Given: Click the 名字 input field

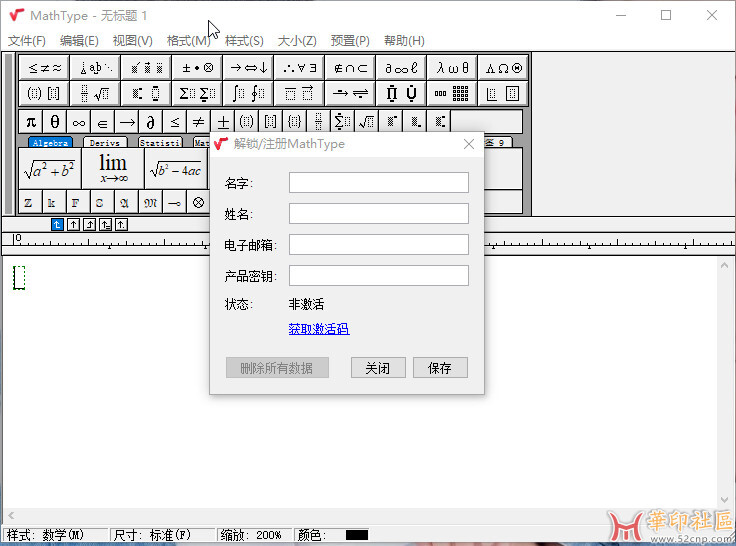Looking at the screenshot, I should tap(379, 183).
